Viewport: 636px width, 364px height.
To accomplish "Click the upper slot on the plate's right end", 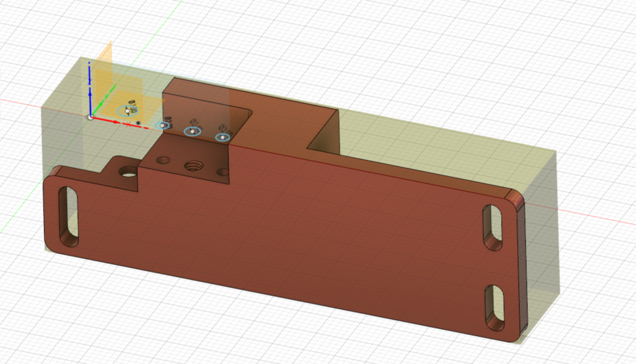I will pos(492,227).
